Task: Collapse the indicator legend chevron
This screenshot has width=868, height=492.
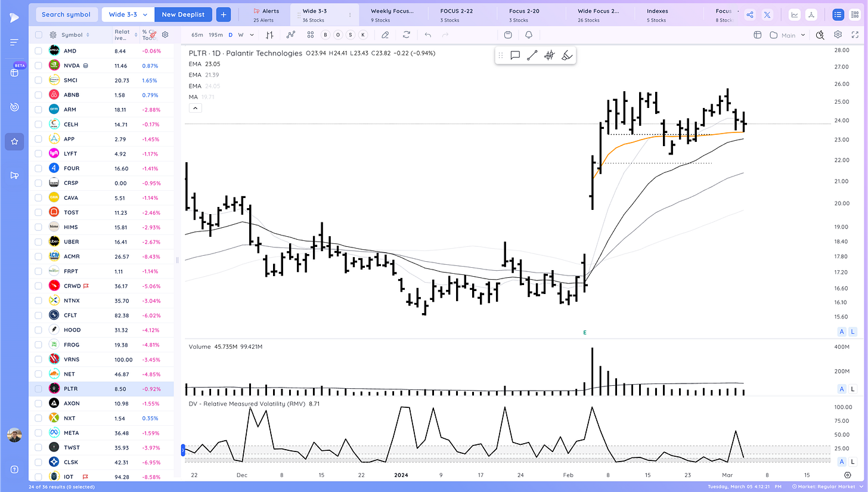Action: point(195,108)
